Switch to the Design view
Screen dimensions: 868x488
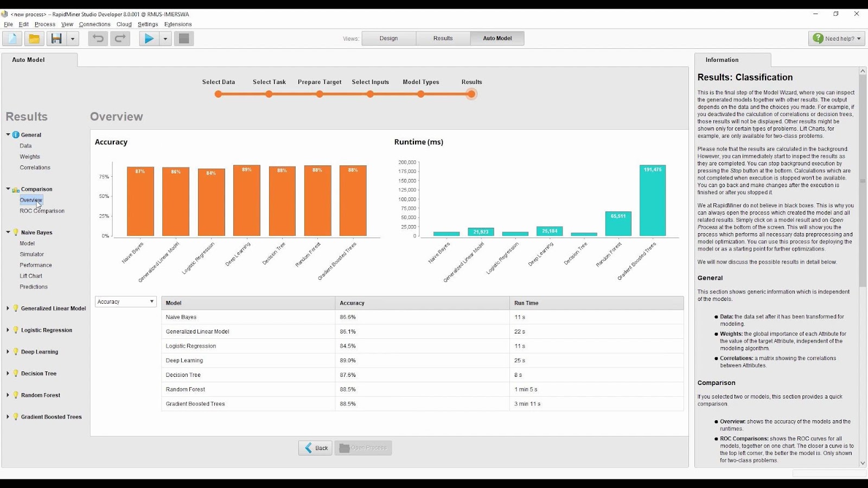click(388, 38)
